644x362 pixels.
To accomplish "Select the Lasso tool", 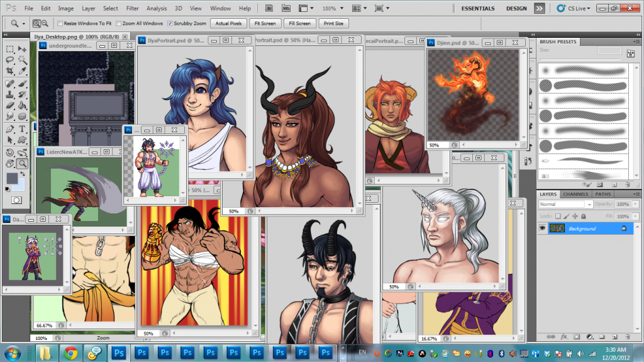I will (10, 60).
